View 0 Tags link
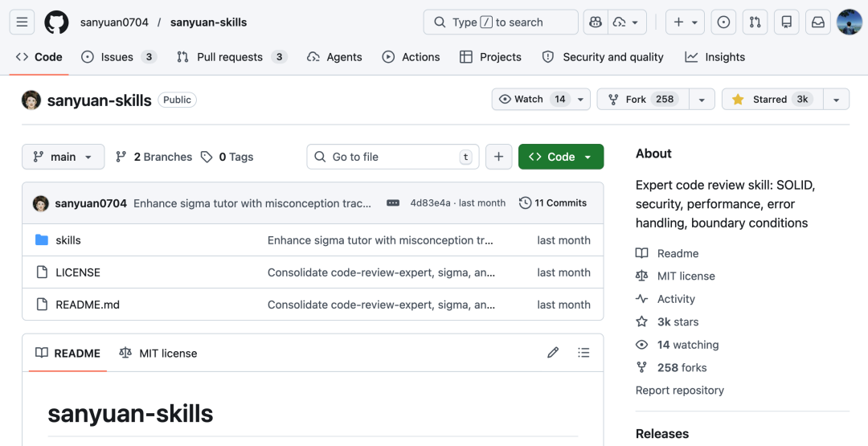The image size is (868, 446). pos(227,158)
